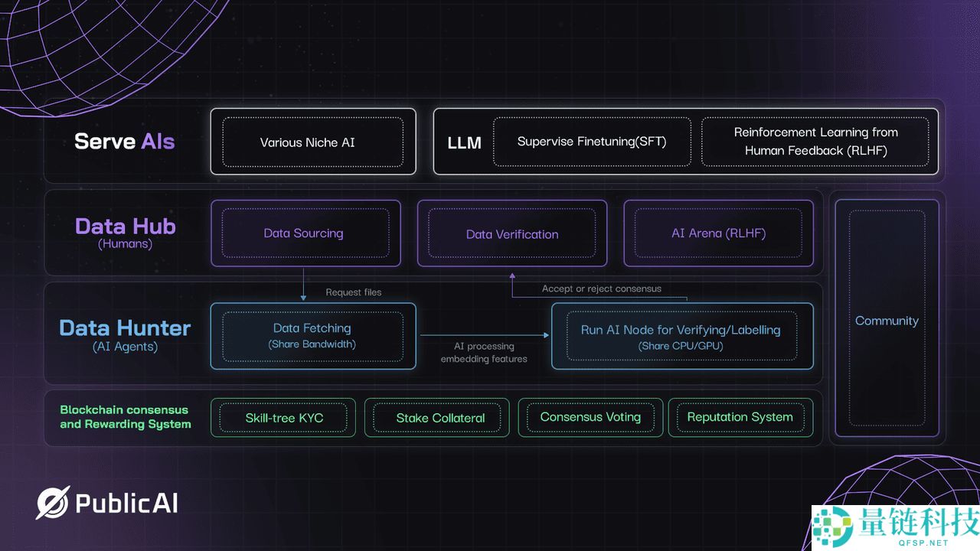Click the Blockchain consensus and Rewarding System label

pos(126,417)
